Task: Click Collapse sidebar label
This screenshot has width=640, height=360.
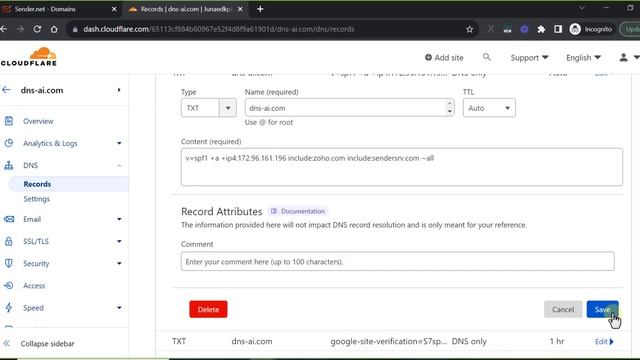Action: (x=47, y=344)
